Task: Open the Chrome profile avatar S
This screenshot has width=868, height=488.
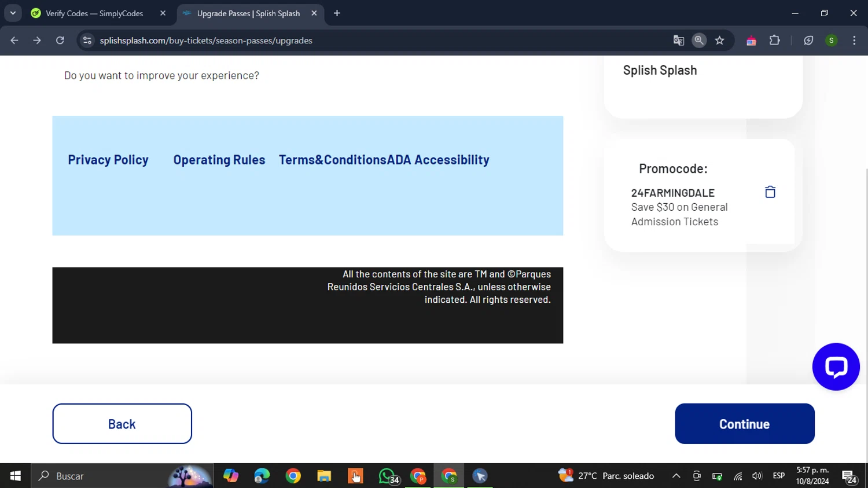Action: (832, 41)
